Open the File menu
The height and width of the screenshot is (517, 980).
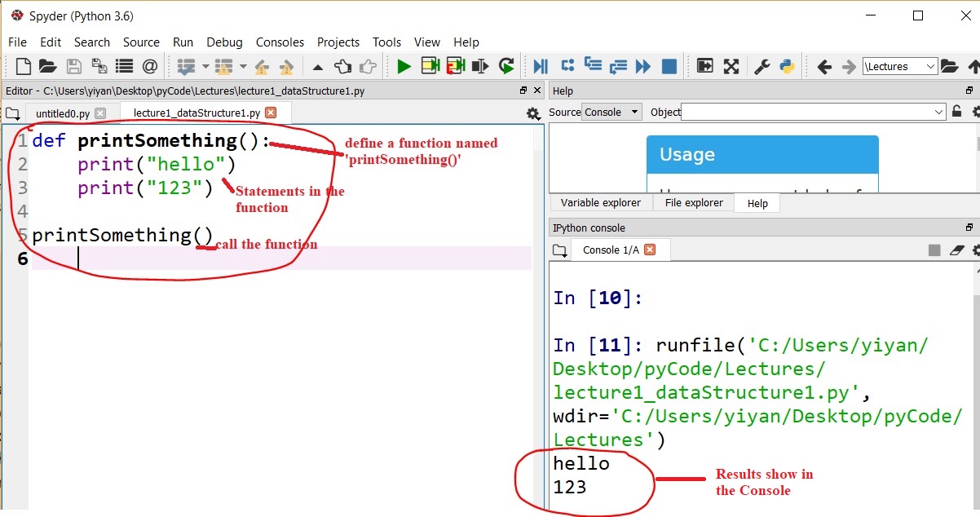[17, 42]
